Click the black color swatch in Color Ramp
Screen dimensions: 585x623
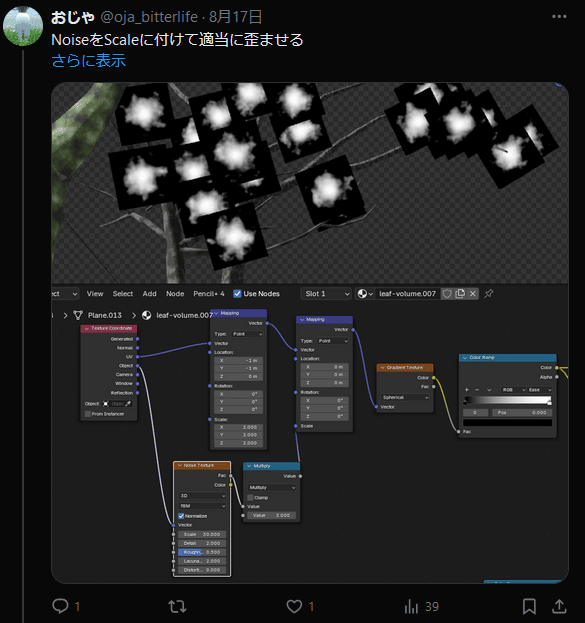(508, 423)
